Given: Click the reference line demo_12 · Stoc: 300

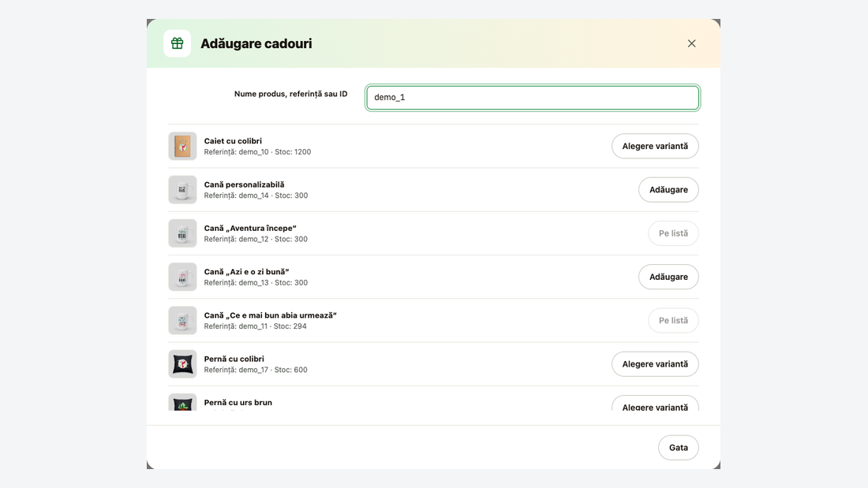Looking at the screenshot, I should (x=256, y=240).
